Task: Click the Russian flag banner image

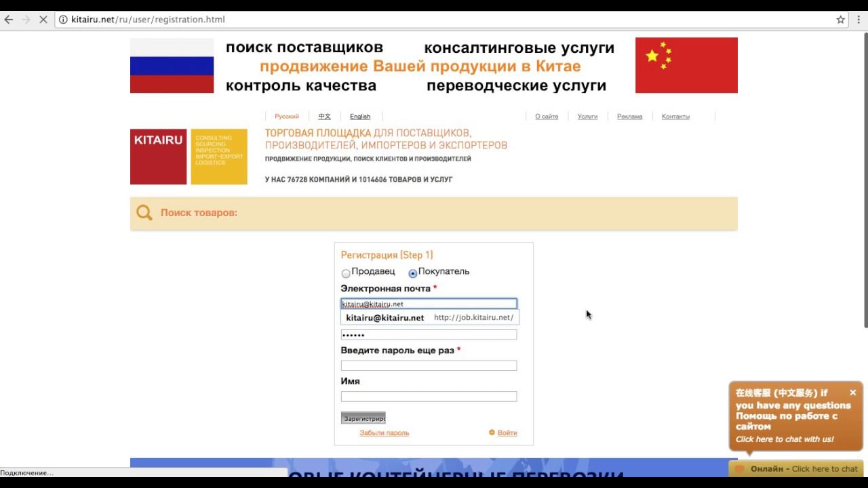Action: point(172,65)
